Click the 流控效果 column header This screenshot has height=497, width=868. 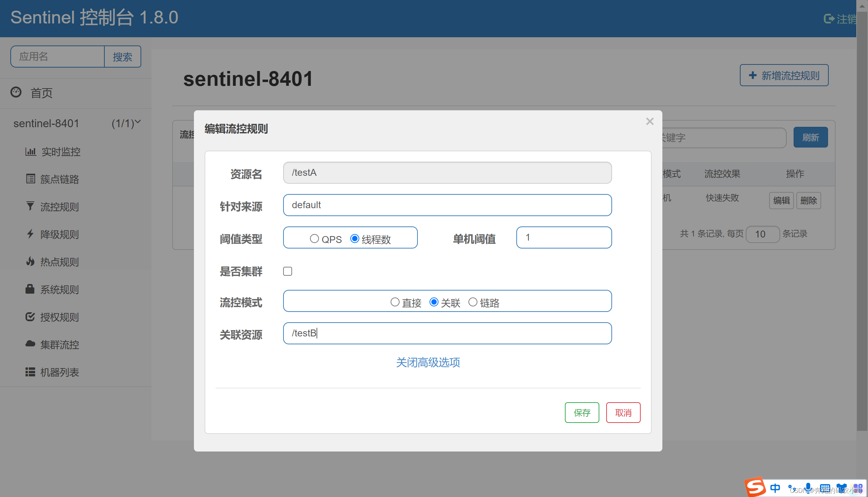[x=722, y=173]
